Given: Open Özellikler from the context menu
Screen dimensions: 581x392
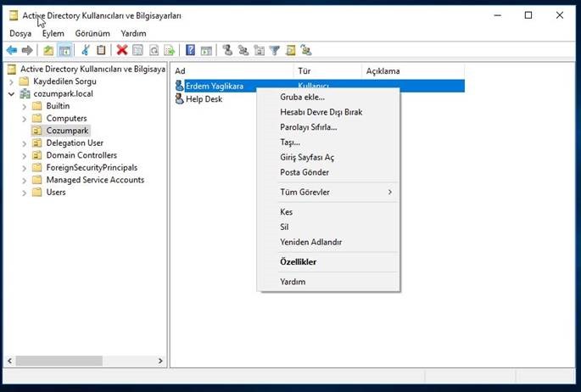Looking at the screenshot, I should 328,261.
